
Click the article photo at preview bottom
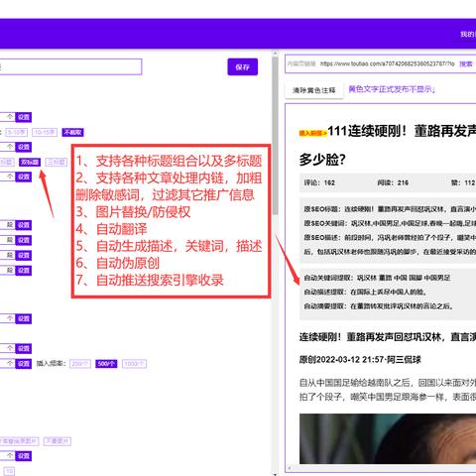coord(388,438)
